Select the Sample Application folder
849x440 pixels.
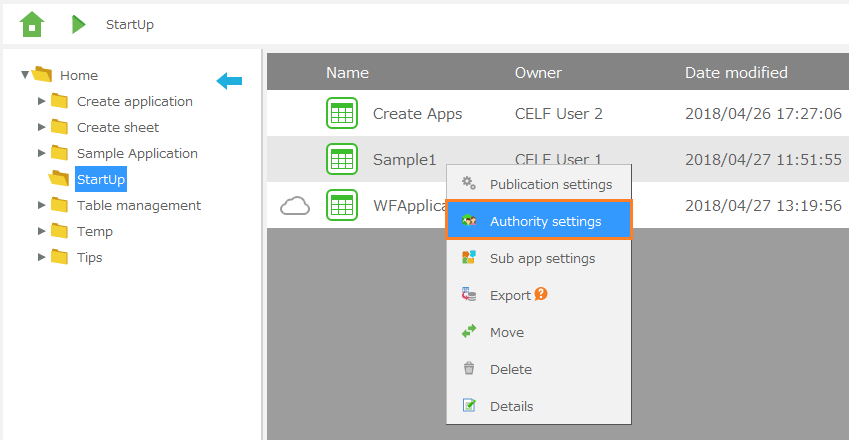click(x=137, y=153)
